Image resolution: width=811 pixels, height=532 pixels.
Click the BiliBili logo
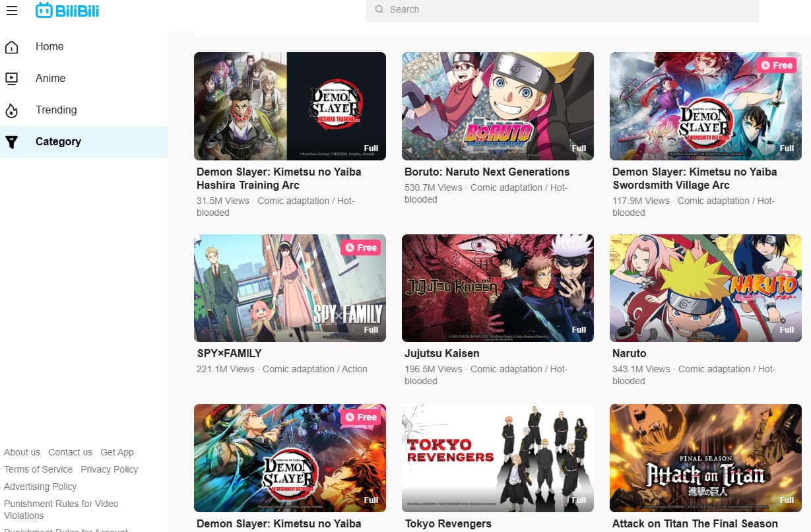coord(67,10)
